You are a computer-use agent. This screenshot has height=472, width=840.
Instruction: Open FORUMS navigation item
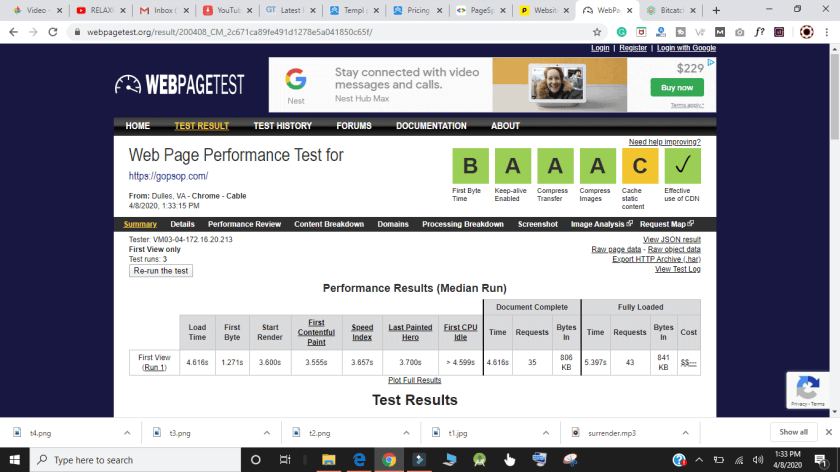[x=354, y=126]
